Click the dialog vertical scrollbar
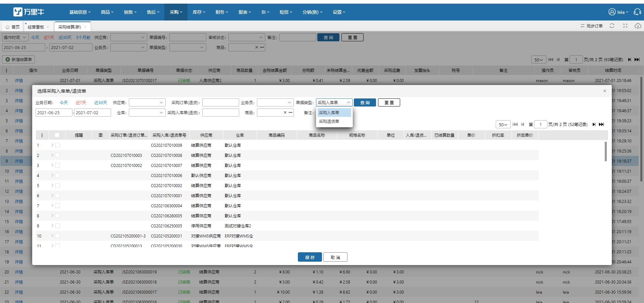This screenshot has height=303, width=644. click(x=606, y=151)
